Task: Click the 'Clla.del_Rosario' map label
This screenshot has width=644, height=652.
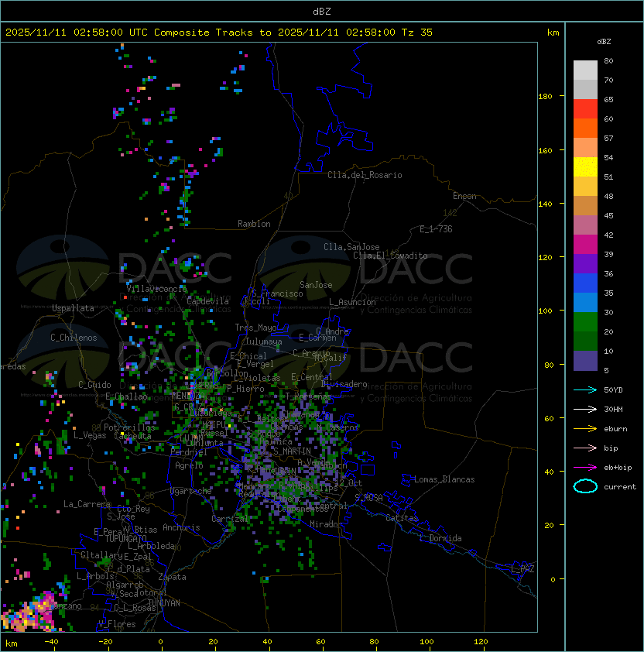Action: click(365, 175)
